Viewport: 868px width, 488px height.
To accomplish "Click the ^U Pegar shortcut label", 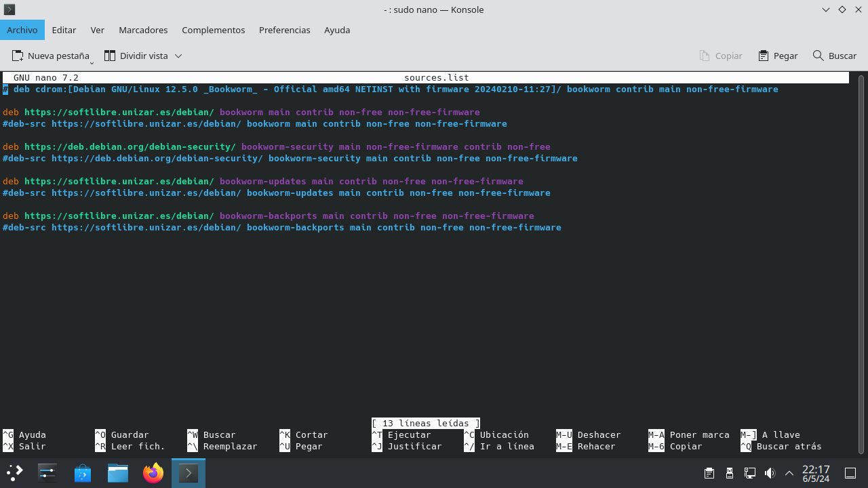I will pyautogui.click(x=301, y=447).
